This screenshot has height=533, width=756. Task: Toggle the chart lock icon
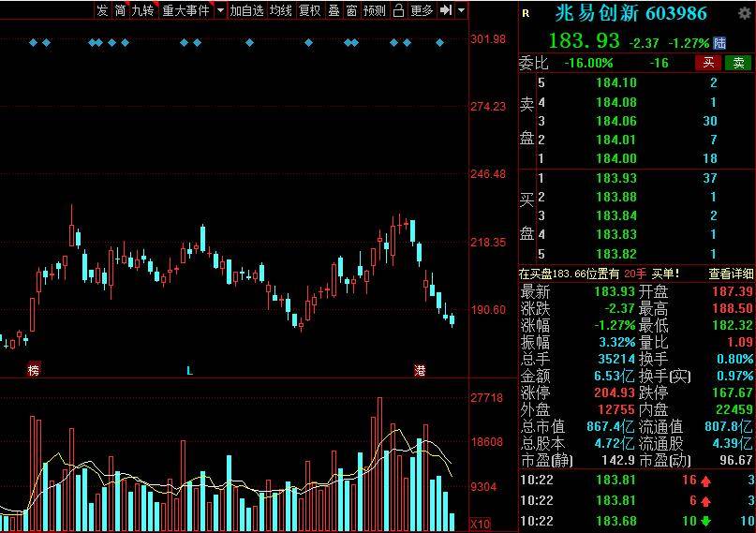point(398,10)
